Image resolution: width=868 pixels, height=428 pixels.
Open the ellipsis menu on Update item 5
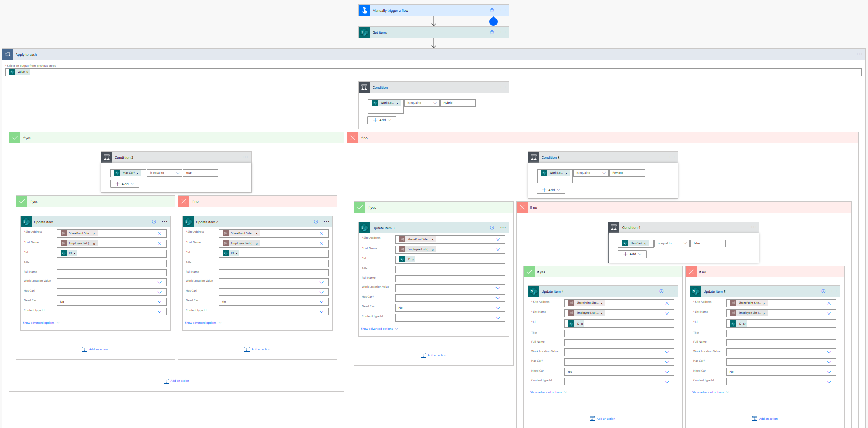(x=834, y=291)
